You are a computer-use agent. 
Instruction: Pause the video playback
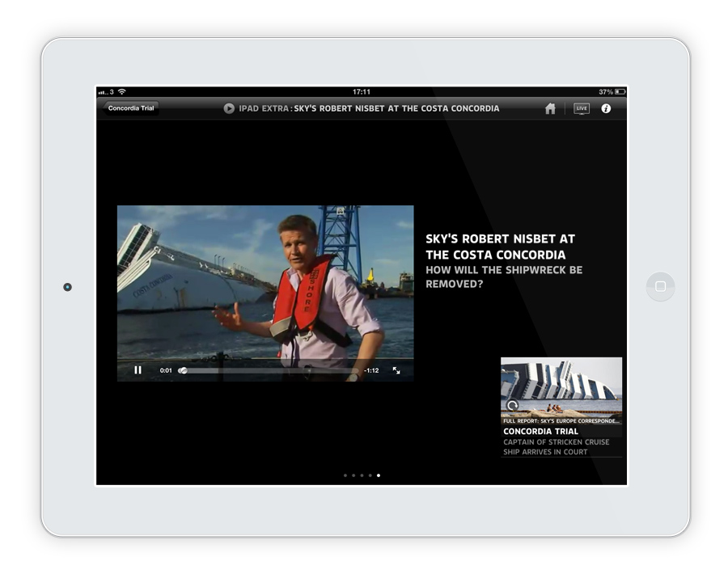point(138,370)
